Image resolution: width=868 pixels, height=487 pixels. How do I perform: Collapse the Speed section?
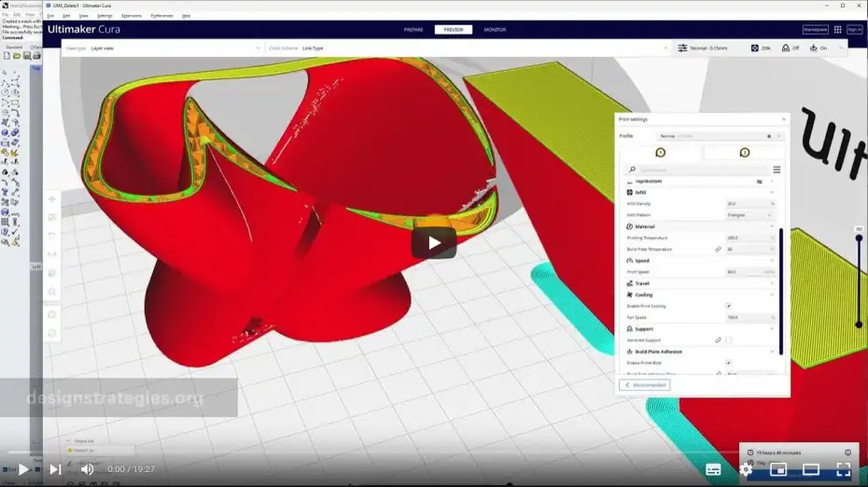[x=772, y=260]
